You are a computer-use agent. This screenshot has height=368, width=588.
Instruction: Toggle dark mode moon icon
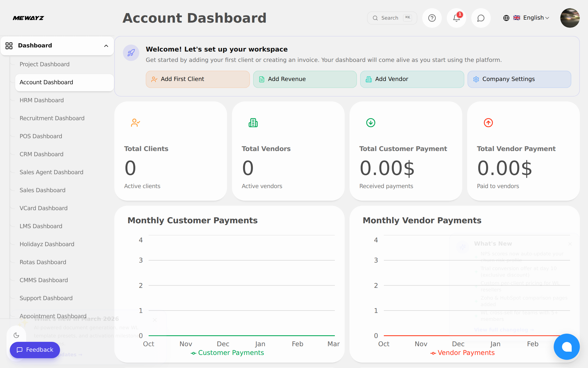(x=16, y=335)
